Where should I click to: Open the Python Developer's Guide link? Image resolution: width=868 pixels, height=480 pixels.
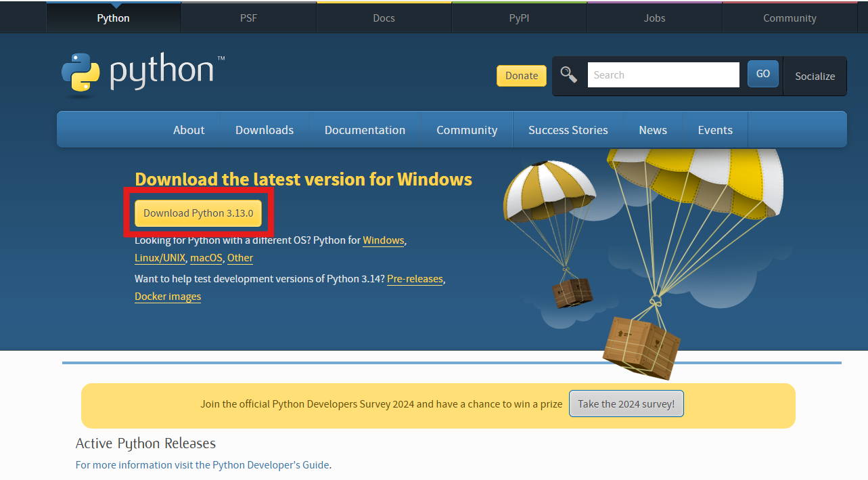pos(271,465)
